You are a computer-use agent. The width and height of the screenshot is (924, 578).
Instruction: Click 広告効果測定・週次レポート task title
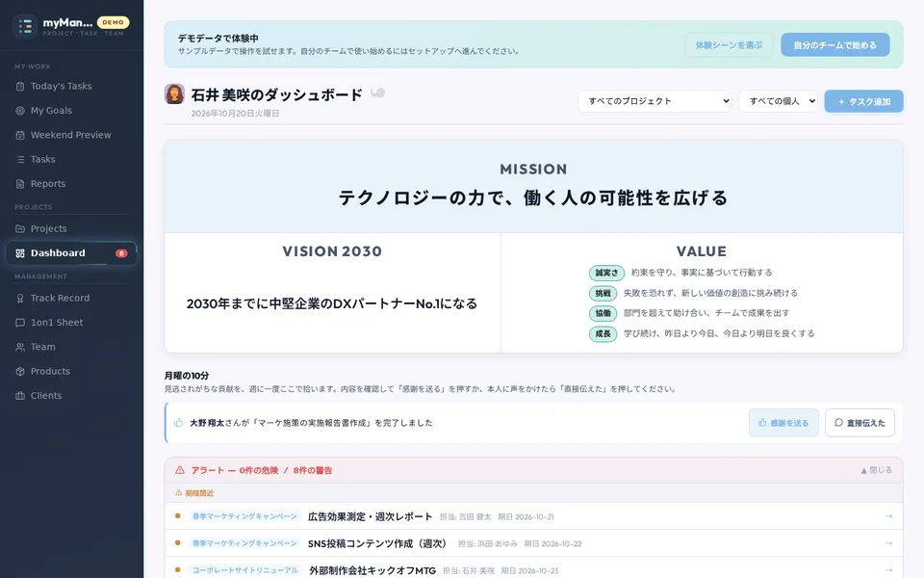click(370, 516)
